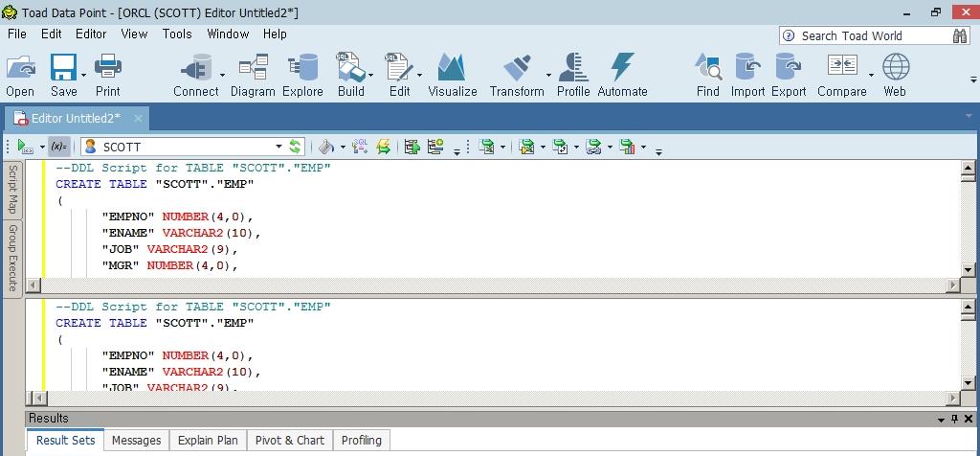Screen dimensions: 980x456
Task: Open the Diagram tool
Action: pos(253,75)
